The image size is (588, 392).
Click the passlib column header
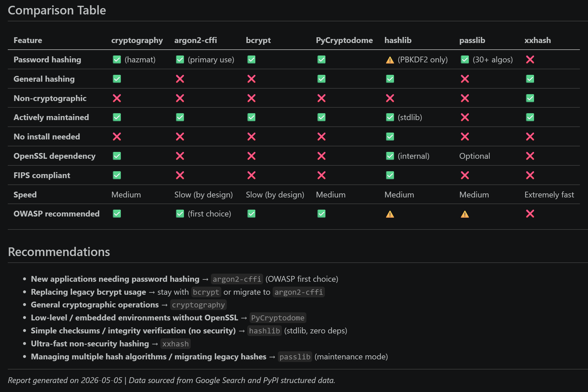point(472,40)
